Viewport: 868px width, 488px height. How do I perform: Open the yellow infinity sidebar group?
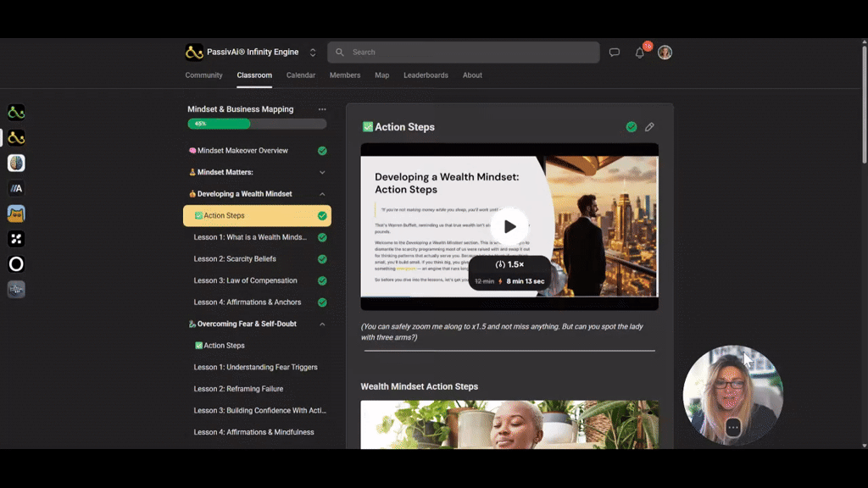pos(16,138)
